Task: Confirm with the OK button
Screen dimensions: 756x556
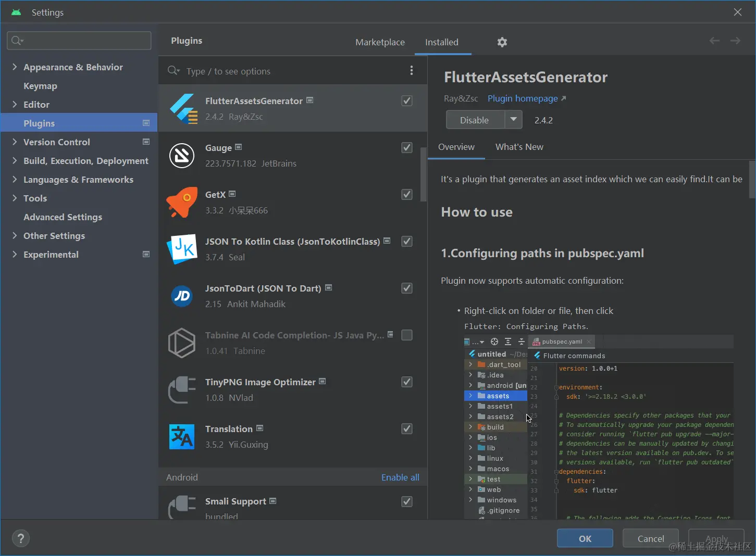Action: (x=585, y=538)
